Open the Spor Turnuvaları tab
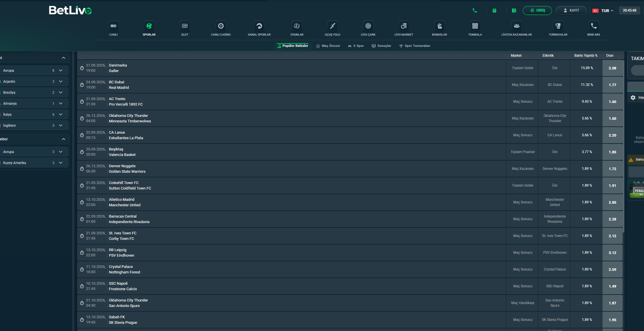Viewport: 644px width, 331px height. [415, 46]
